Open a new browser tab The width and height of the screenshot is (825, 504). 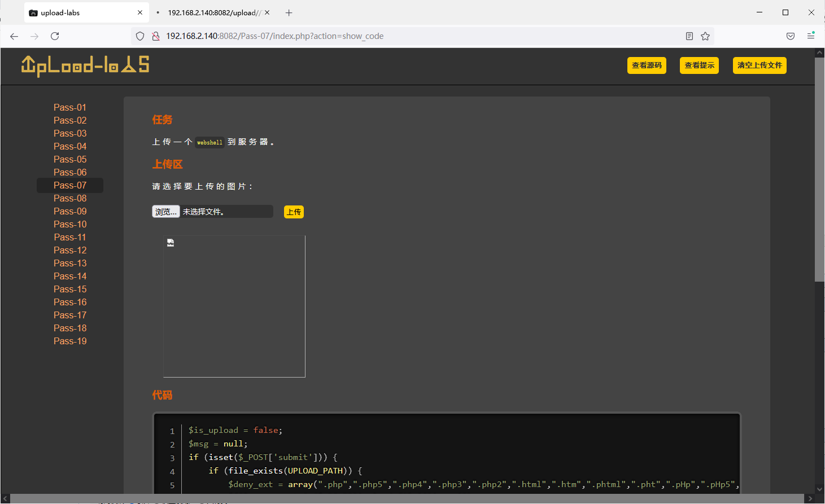point(289,12)
